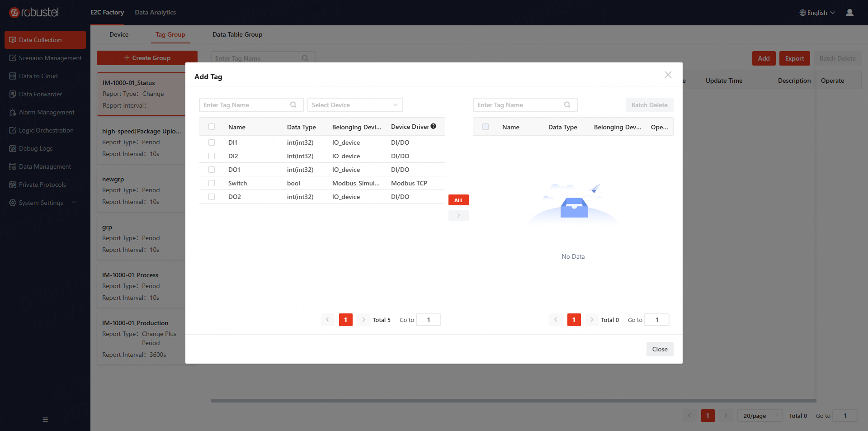
Task: Click the Close button in dialog
Action: coord(660,349)
